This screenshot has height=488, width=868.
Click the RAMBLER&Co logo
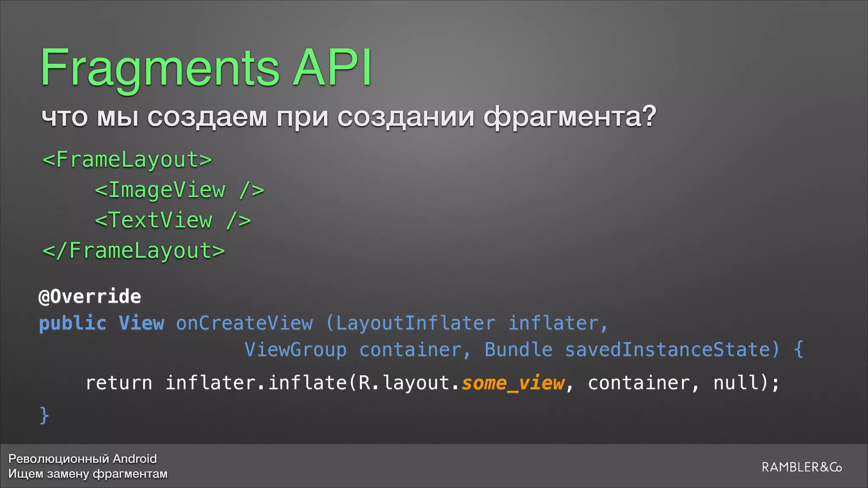pos(801,467)
